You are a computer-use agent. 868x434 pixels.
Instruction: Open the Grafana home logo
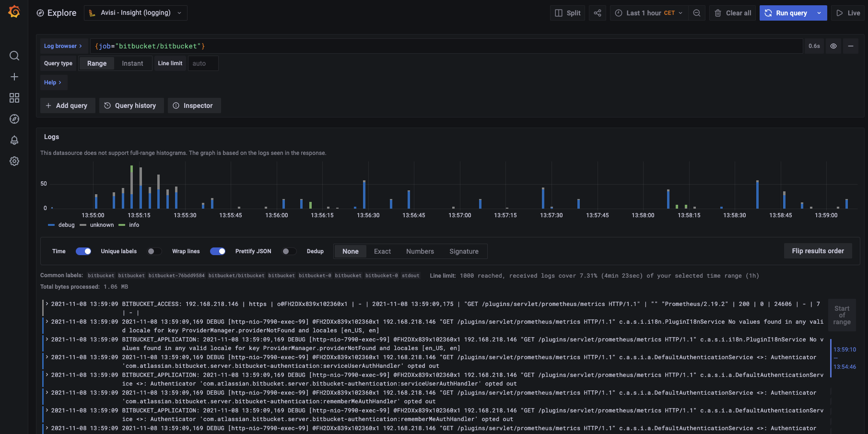[x=14, y=12]
